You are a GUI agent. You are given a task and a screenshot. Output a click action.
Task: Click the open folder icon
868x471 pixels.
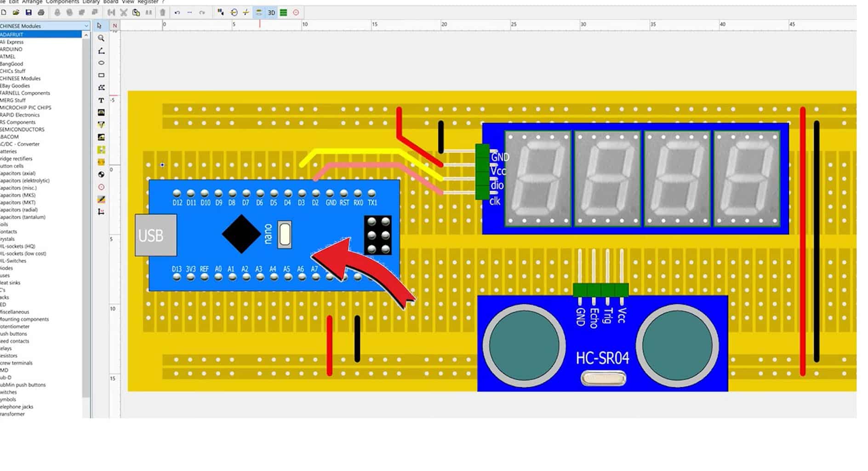coord(16,12)
